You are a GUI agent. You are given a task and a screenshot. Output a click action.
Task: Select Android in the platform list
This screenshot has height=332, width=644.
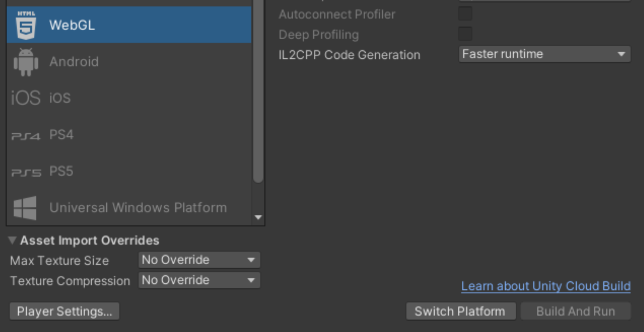point(74,62)
